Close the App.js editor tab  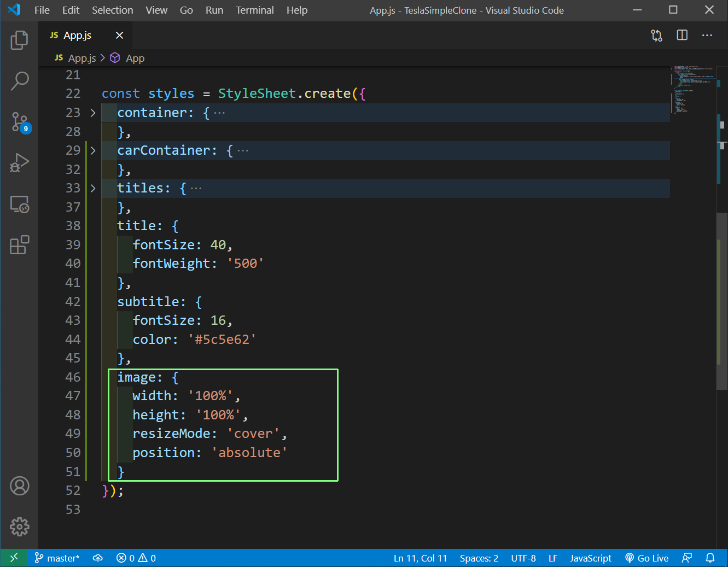click(119, 36)
